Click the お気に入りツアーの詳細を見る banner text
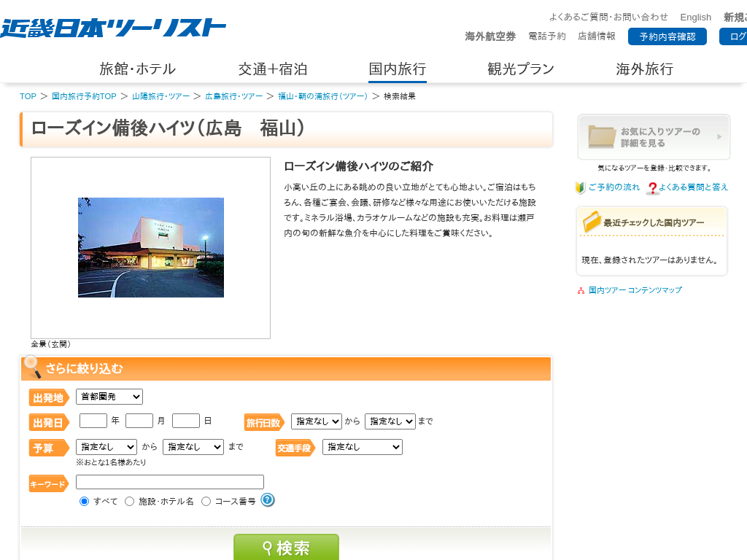This screenshot has width=747, height=560. (660, 137)
